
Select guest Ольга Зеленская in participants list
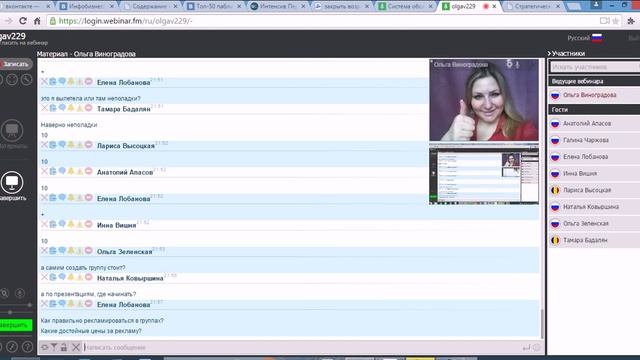(x=594, y=224)
